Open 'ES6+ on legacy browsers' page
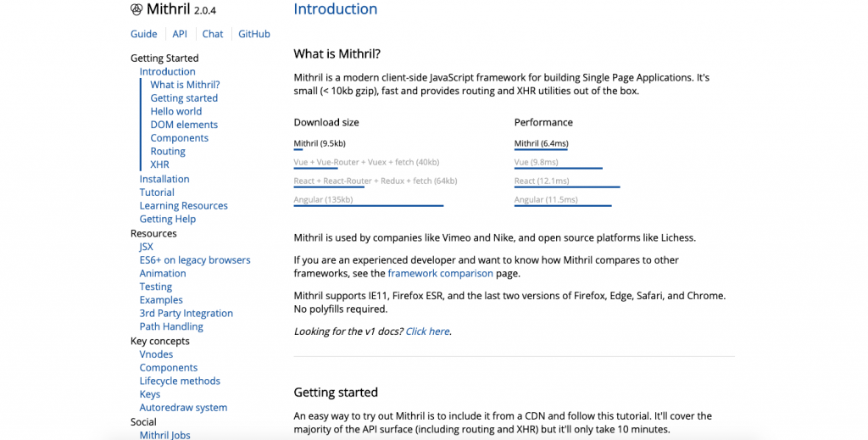 pyautogui.click(x=195, y=260)
